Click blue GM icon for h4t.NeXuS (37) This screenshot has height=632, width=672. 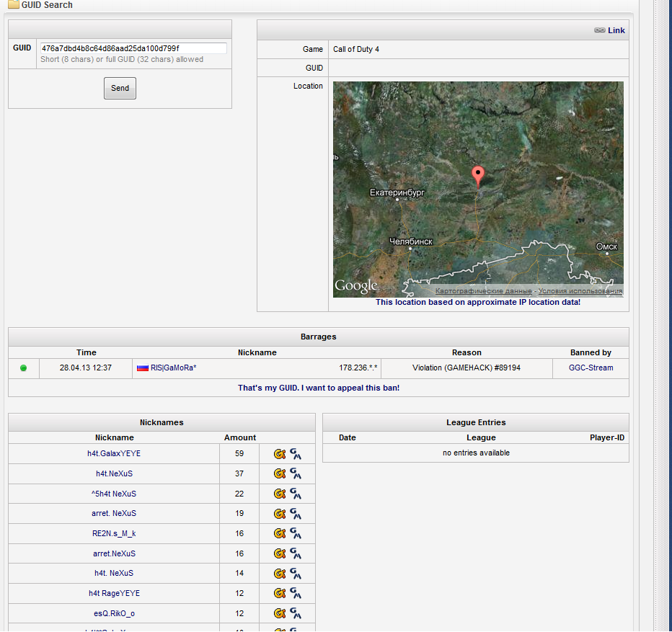[296, 473]
